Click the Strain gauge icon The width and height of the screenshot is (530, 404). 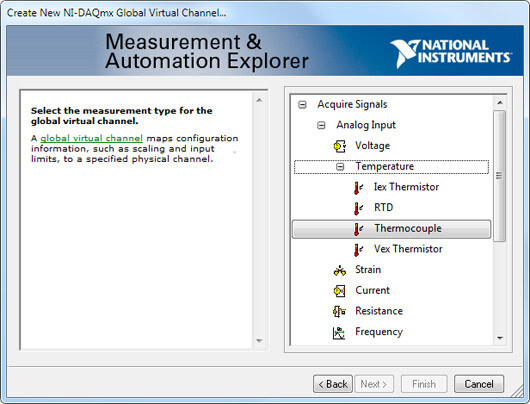[x=340, y=270]
